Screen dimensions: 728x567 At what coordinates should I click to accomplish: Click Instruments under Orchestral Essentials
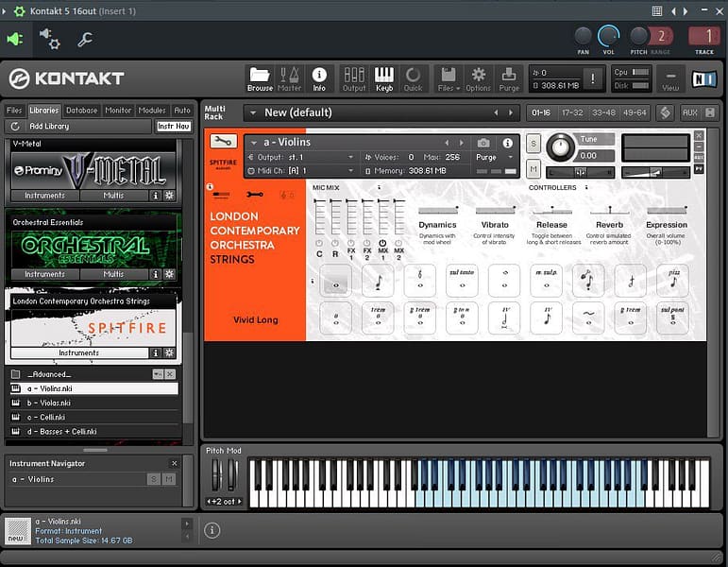pyautogui.click(x=44, y=274)
